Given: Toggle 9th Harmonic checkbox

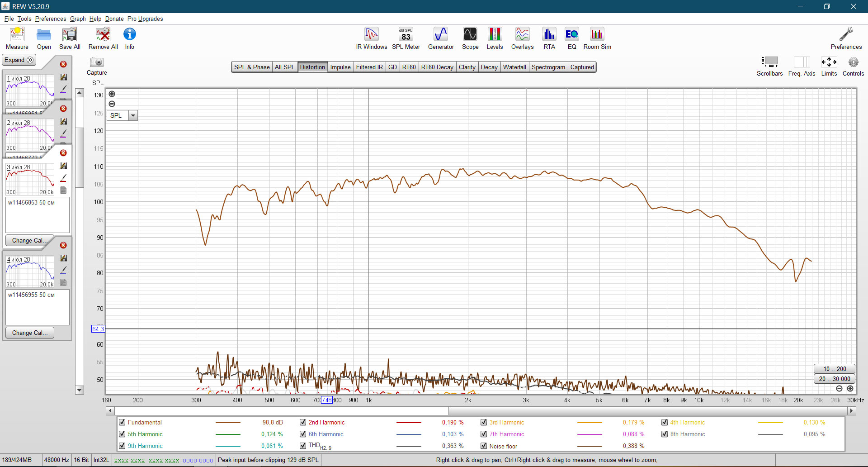Looking at the screenshot, I should [x=122, y=446].
